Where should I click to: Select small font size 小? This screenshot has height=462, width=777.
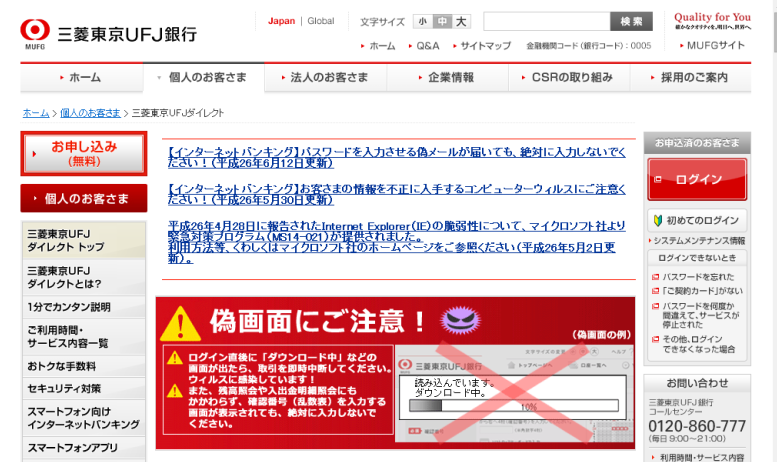coord(422,21)
